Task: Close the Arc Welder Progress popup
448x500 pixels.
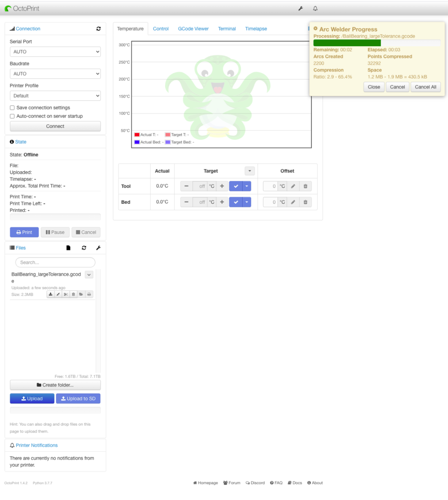Action: coord(374,87)
